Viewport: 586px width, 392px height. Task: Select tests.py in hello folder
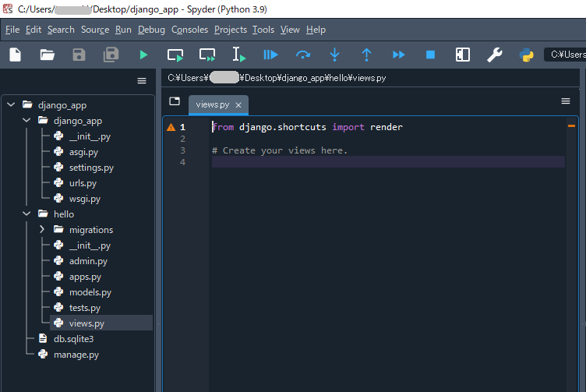[x=85, y=308]
